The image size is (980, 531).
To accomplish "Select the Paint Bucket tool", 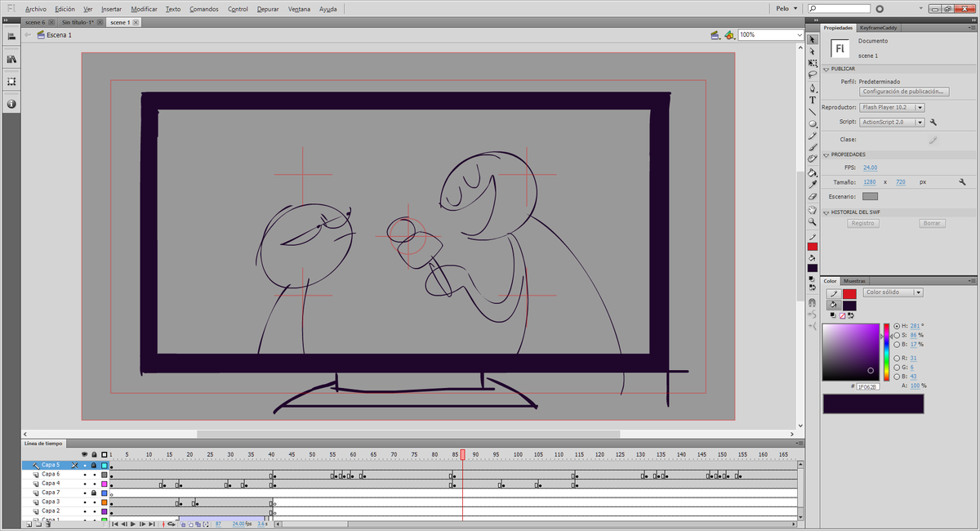I will 812,172.
